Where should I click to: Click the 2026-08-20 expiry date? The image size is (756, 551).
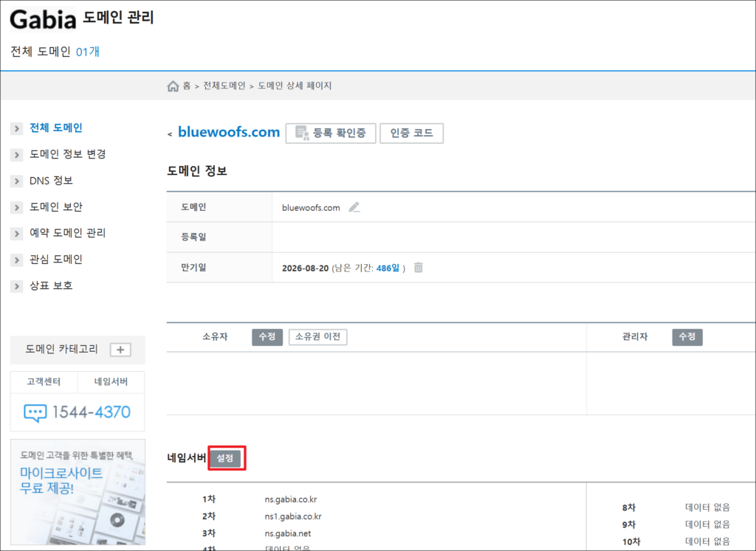(305, 268)
